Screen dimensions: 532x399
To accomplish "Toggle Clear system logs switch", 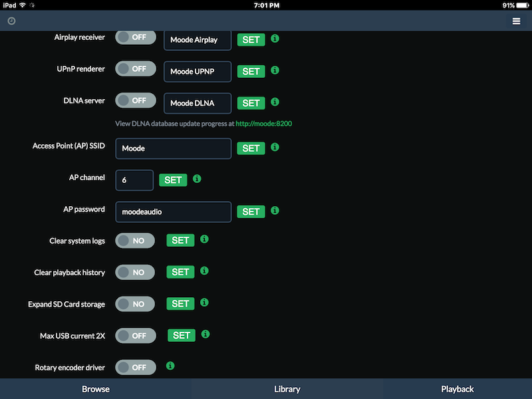I will tap(135, 241).
